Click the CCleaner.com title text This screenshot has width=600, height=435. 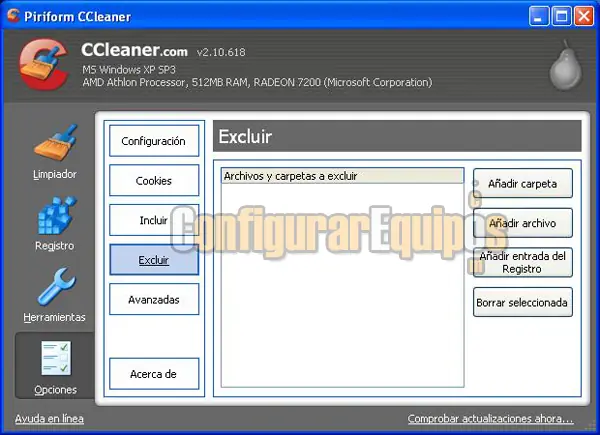click(x=134, y=50)
